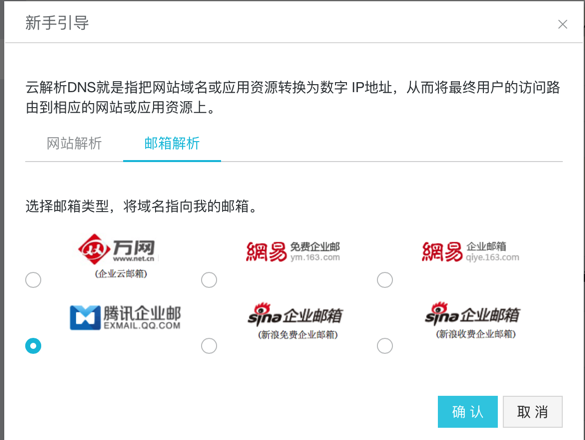The image size is (585, 440).
Task: Select the qiye.163.com radio button
Action: click(385, 280)
